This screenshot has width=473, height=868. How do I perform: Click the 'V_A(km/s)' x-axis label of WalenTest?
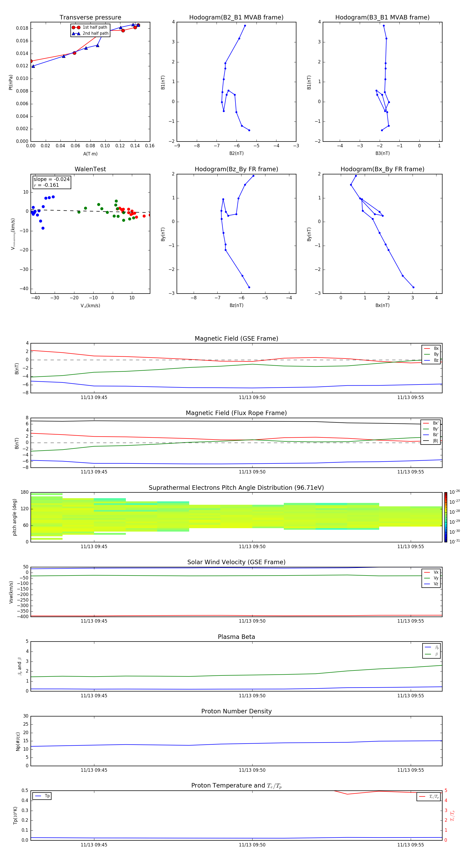pos(90,306)
